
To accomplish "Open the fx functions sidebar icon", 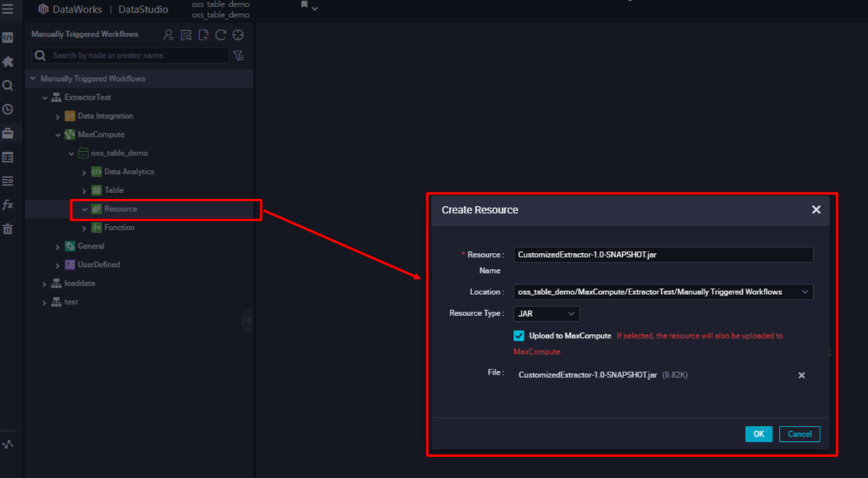I will coord(7,205).
